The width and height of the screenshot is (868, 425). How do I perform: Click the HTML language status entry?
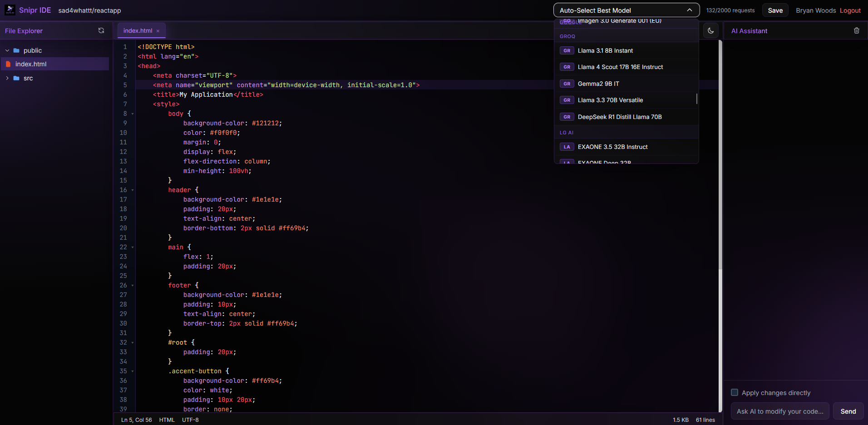click(x=167, y=420)
